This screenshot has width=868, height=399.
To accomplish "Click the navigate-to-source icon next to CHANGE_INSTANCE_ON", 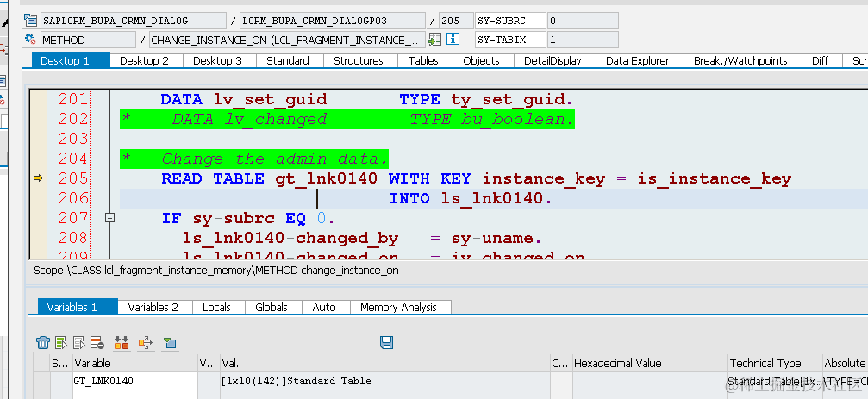I will click(434, 40).
